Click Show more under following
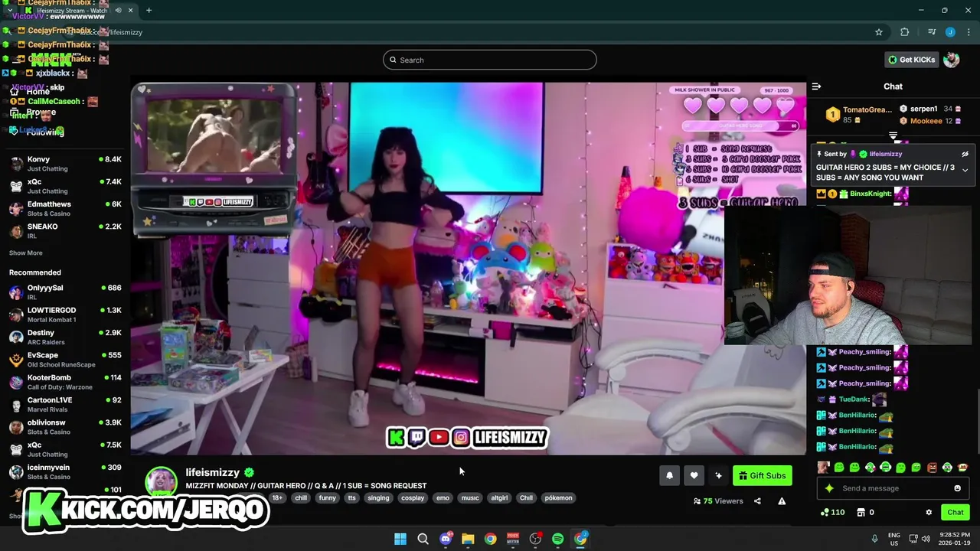The width and height of the screenshot is (980, 551). click(x=25, y=253)
